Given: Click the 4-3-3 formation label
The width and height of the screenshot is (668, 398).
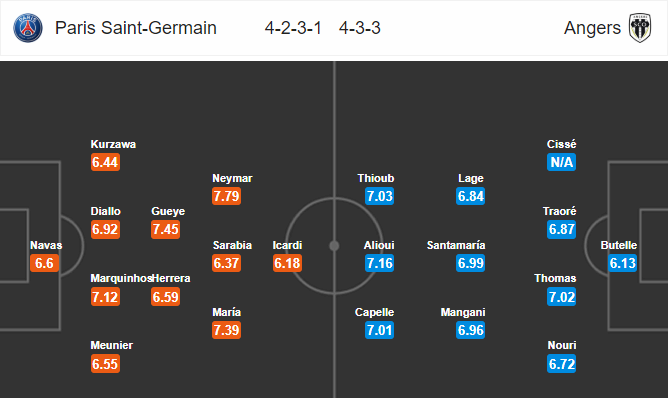Looking at the screenshot, I should [x=360, y=28].
